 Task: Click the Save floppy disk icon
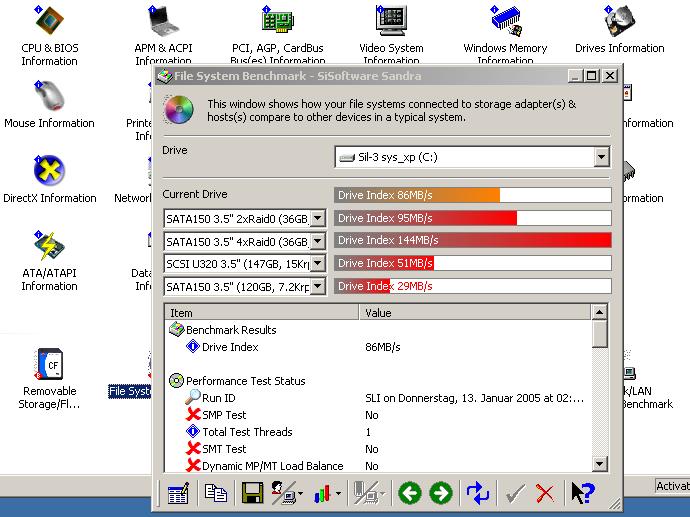[252, 493]
